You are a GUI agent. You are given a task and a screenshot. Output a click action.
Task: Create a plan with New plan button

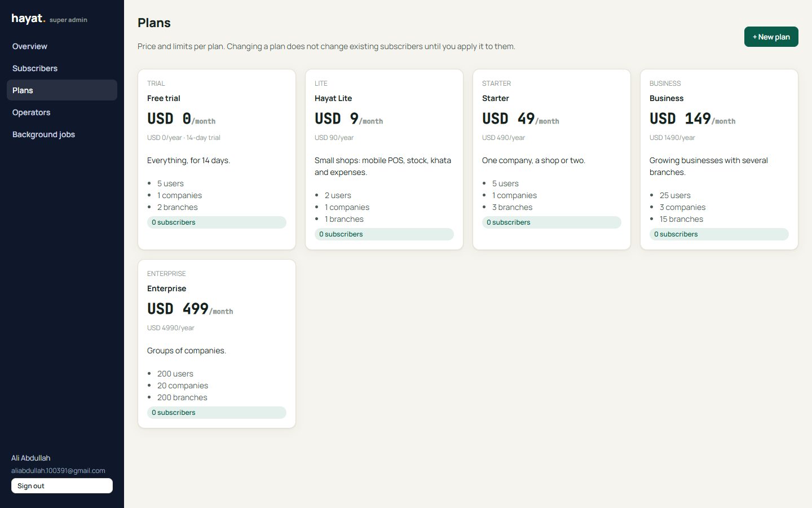[x=771, y=37]
